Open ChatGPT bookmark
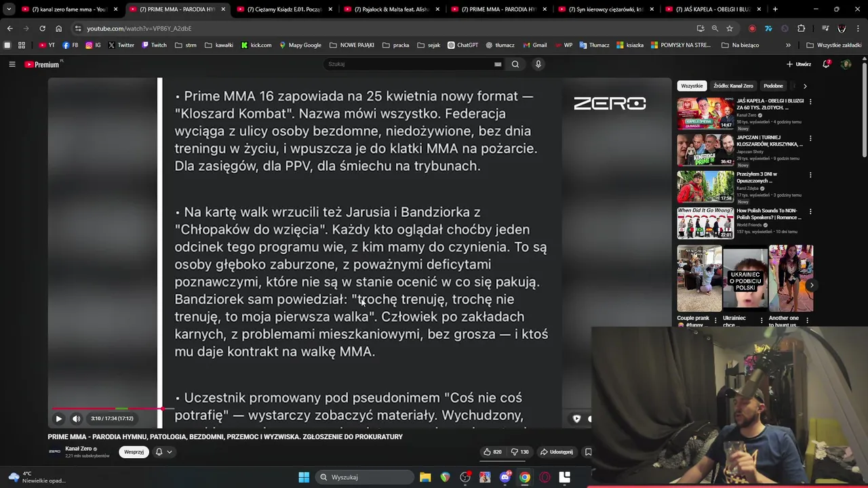 click(463, 45)
